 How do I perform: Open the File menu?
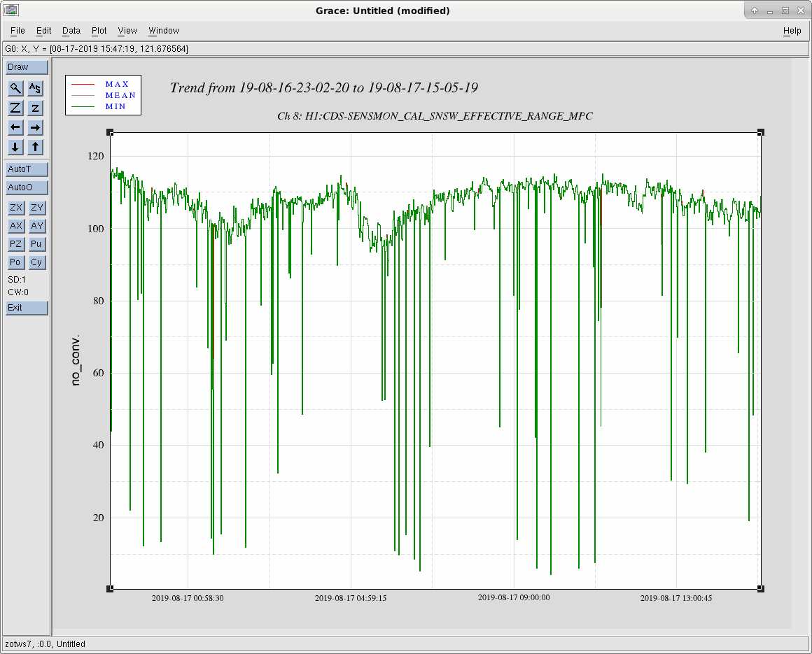pyautogui.click(x=17, y=31)
